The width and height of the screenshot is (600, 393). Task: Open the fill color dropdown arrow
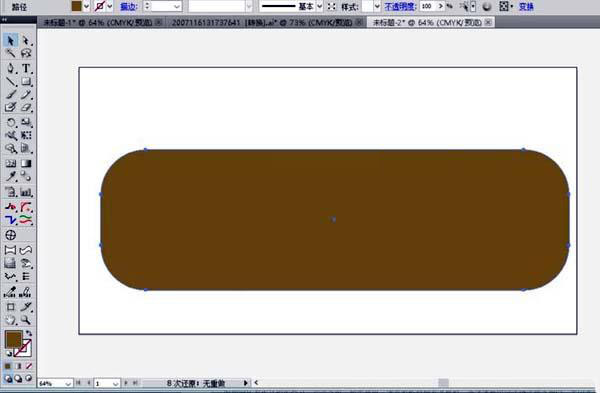point(86,7)
